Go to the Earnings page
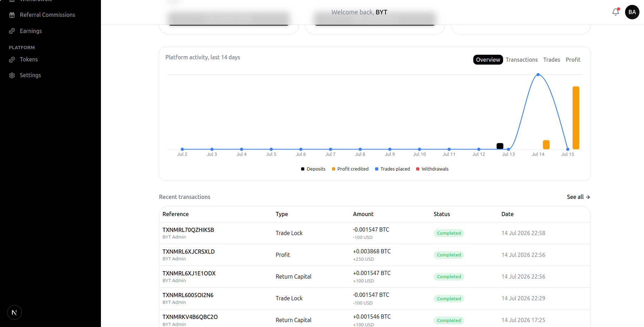Viewport: 644px width, 327px height. (x=31, y=31)
